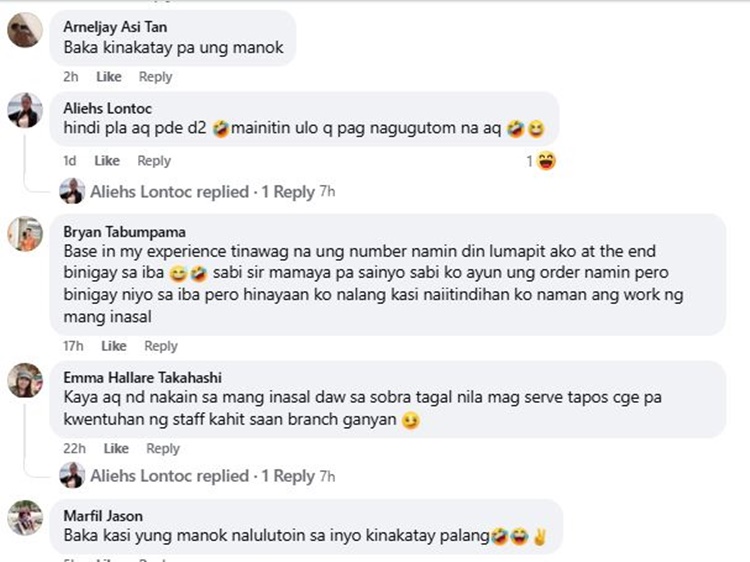
Task: Open Emma Hallare Takahashi's profile picture
Action: pos(25,380)
